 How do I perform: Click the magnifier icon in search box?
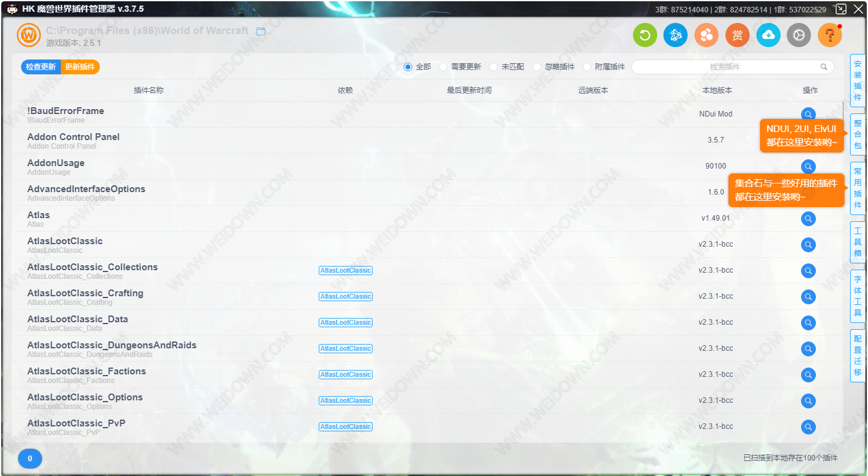(x=824, y=67)
